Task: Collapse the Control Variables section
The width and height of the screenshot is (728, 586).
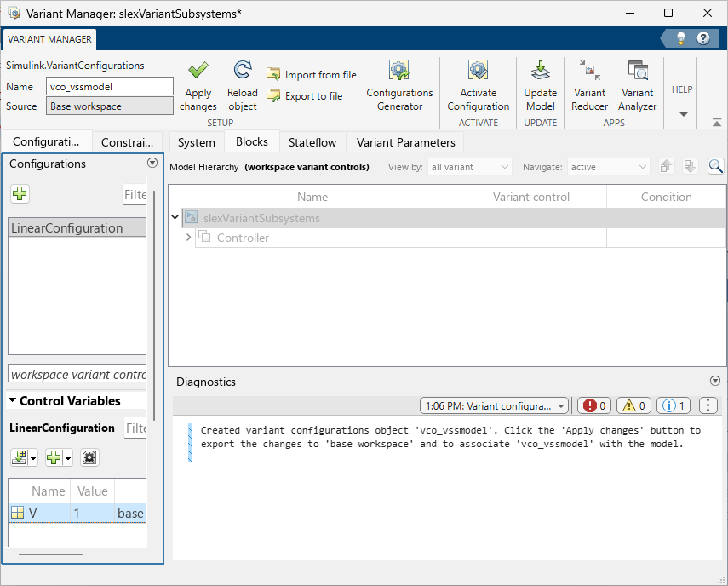Action: point(13,400)
